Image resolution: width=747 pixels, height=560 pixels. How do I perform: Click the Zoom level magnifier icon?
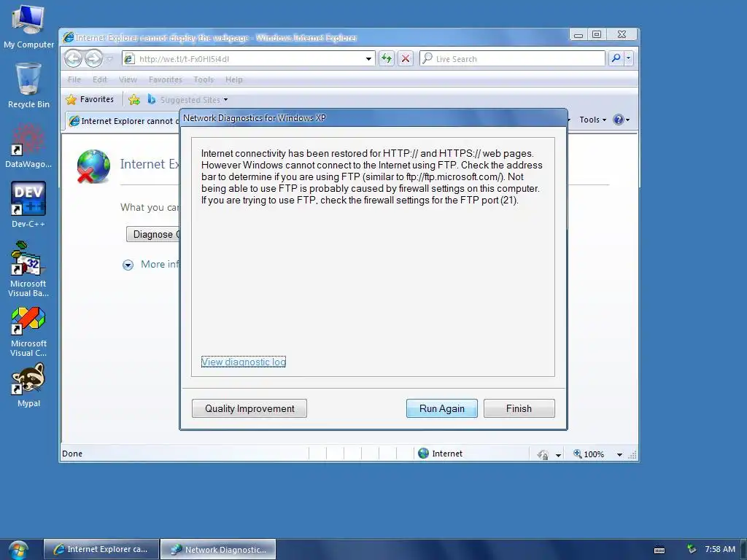tap(578, 454)
